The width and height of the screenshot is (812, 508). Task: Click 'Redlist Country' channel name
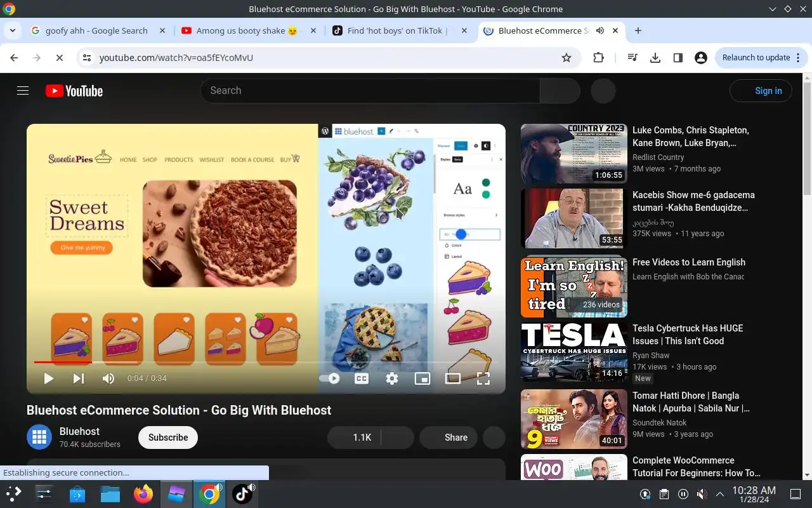coord(658,157)
